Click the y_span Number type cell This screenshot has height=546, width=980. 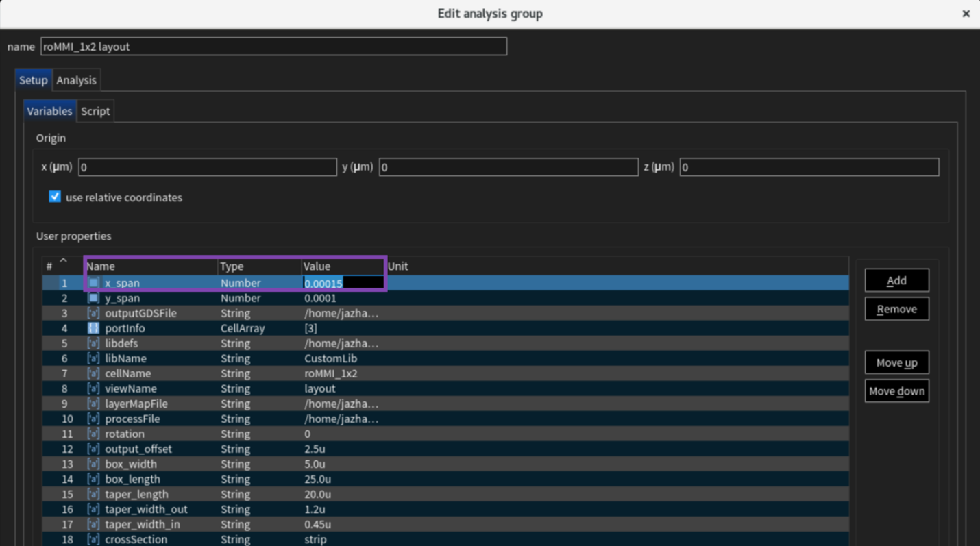(x=241, y=298)
